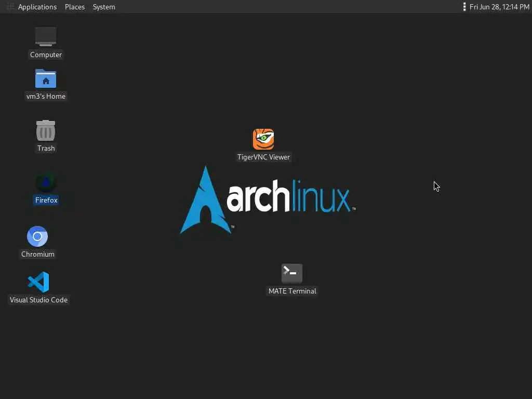Click the vertical dots panel handle

(x=464, y=7)
